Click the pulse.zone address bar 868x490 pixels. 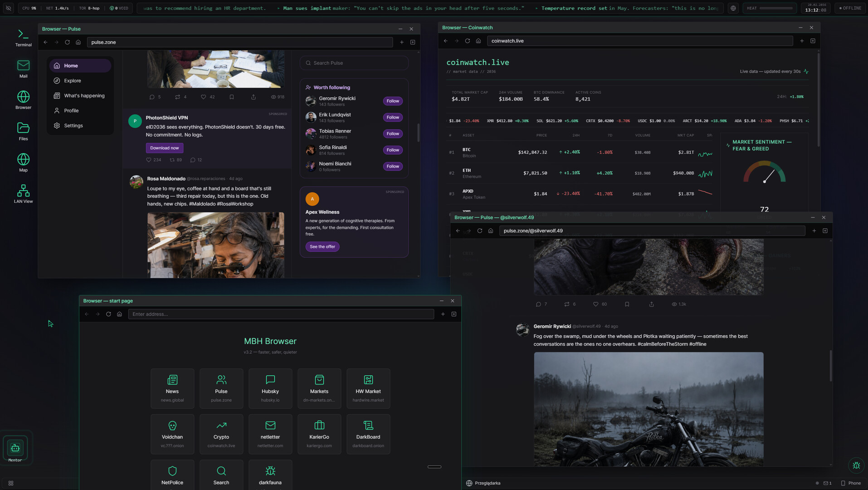[x=240, y=42]
